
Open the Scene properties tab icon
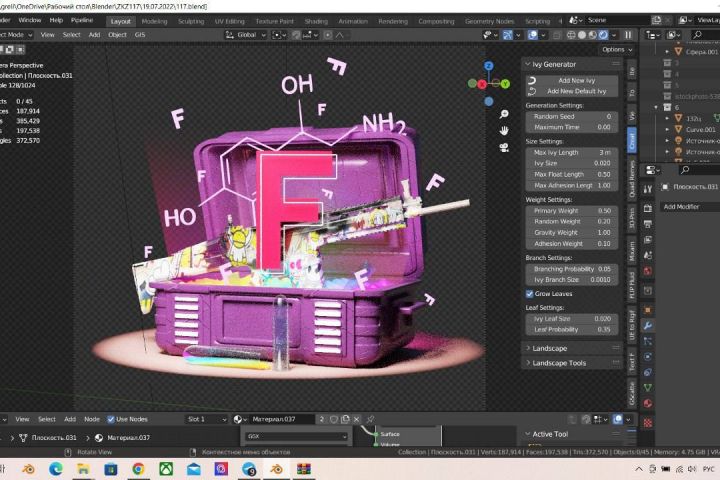(647, 255)
